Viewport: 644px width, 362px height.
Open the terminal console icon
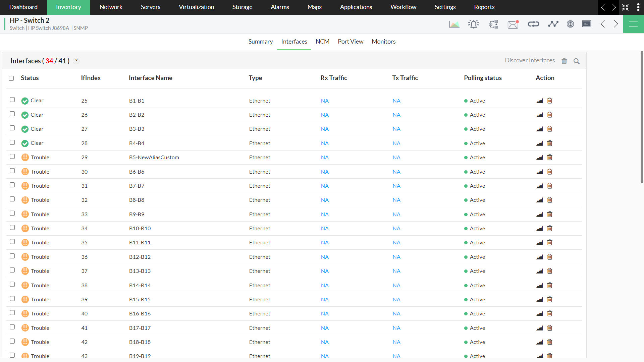click(587, 24)
